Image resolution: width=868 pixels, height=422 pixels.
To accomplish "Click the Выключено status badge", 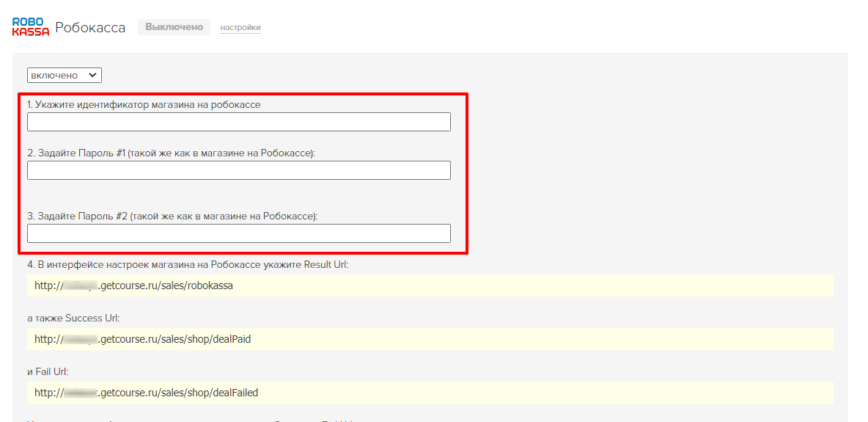I will [174, 26].
